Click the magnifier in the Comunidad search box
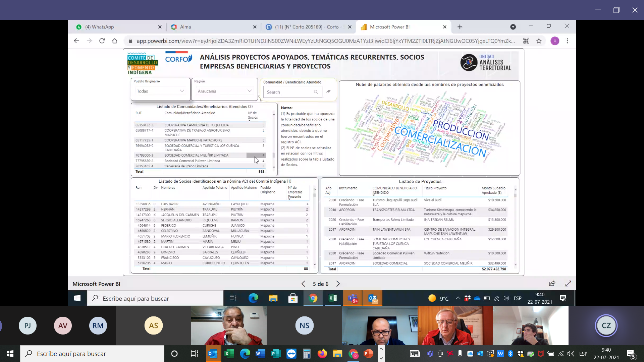 coord(315,92)
